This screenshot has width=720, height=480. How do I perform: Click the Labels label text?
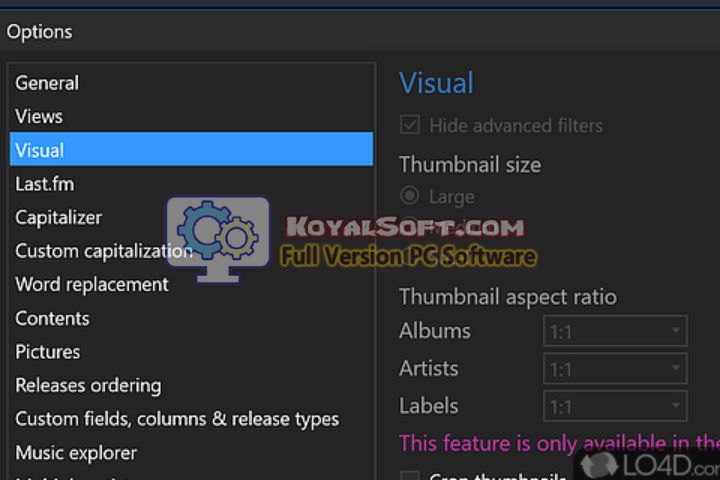pos(429,406)
